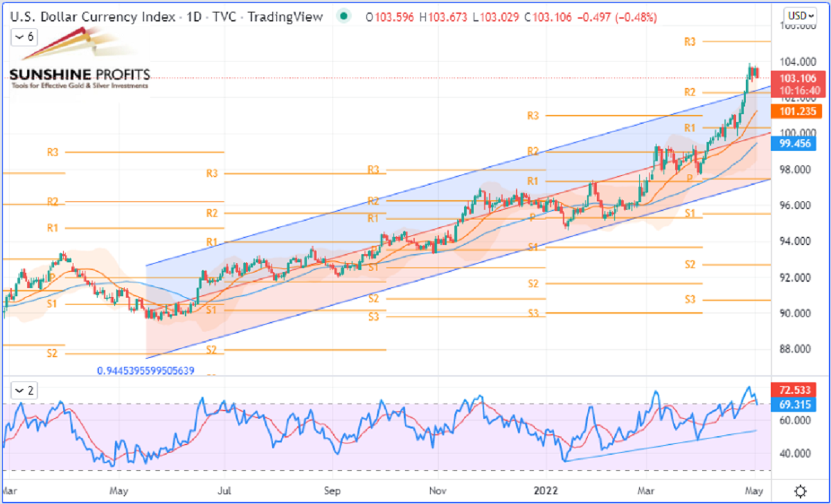This screenshot has width=831, height=504.
Task: Click the S3 pivot label near 90.7 on right
Action: click(690, 300)
